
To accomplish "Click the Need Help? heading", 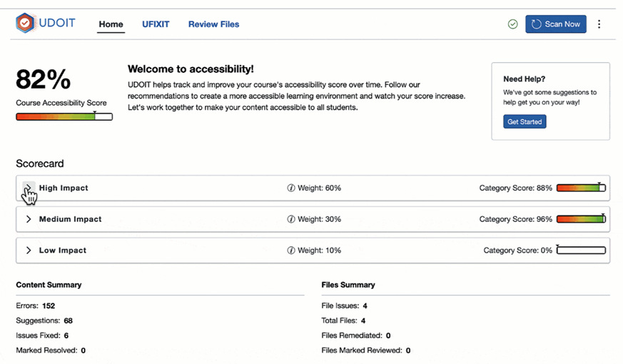I will (524, 79).
